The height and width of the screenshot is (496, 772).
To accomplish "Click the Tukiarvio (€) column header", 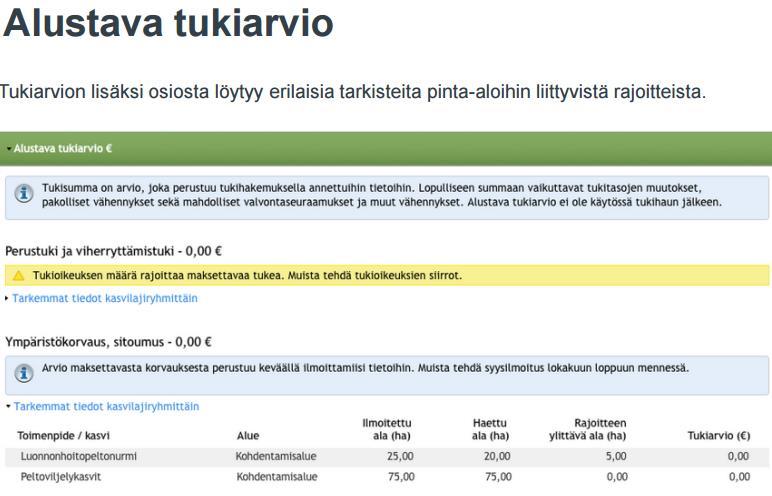I will pyautogui.click(x=719, y=436).
